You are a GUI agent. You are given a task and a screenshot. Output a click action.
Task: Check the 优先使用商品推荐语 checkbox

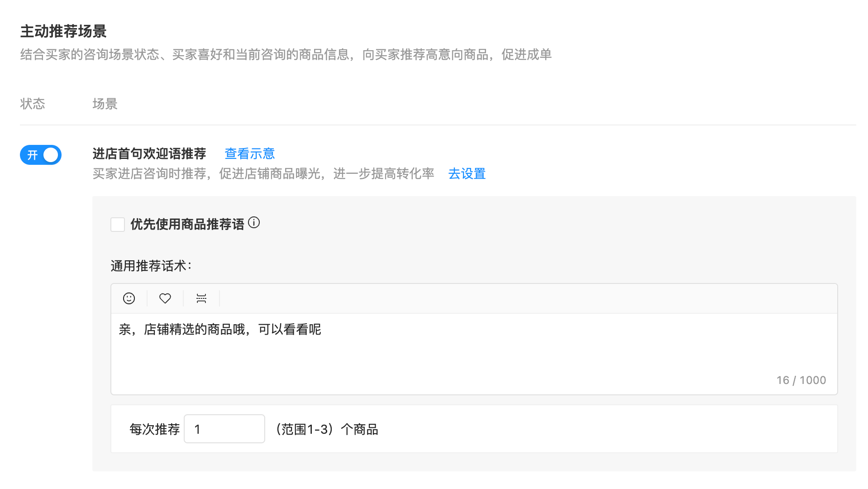pos(118,225)
